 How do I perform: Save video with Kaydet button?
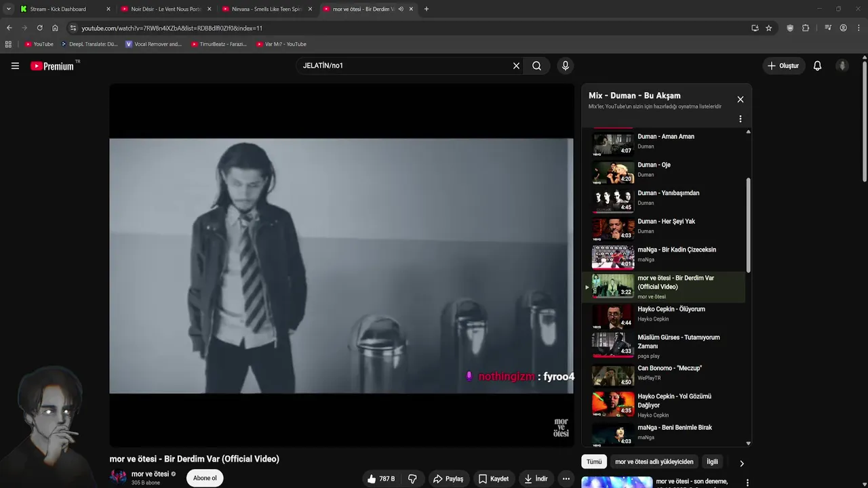tap(494, 479)
